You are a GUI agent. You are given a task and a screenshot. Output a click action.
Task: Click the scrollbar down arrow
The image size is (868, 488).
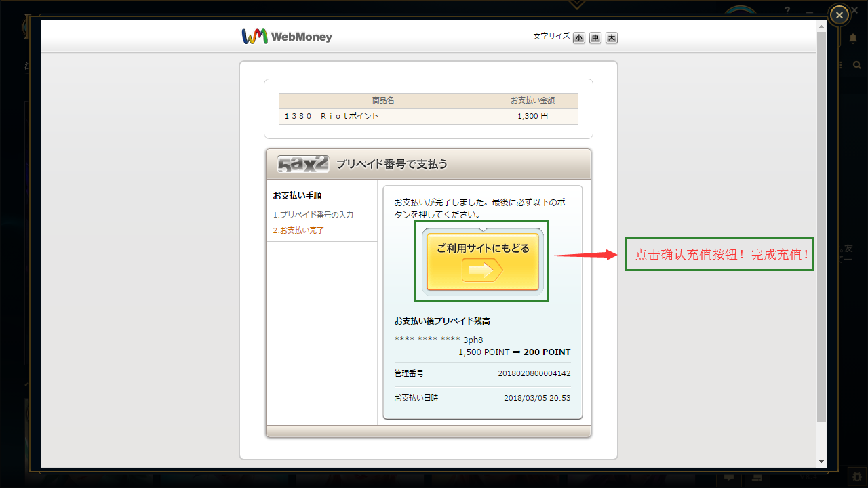click(822, 462)
